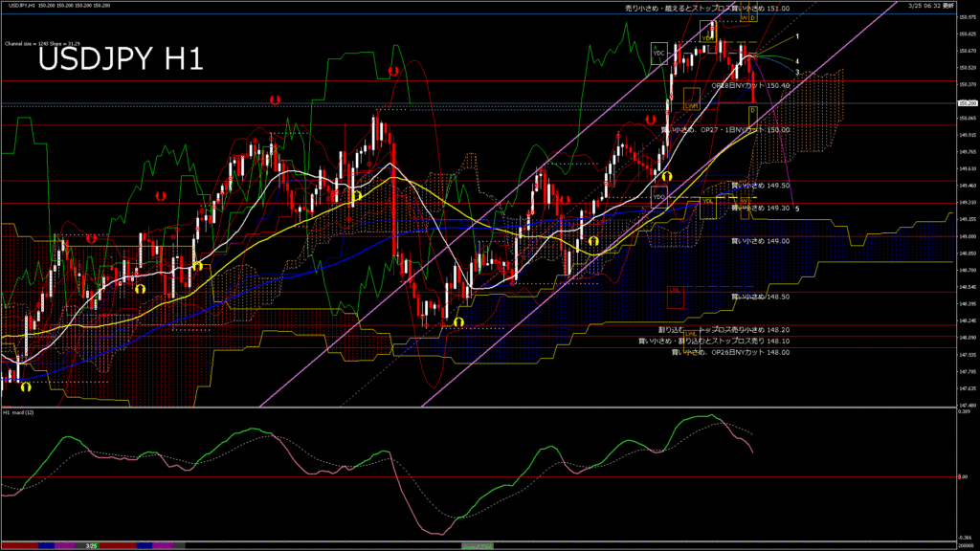
Task: Click the 買い小さめ 149.00 level label
Action: (760, 241)
